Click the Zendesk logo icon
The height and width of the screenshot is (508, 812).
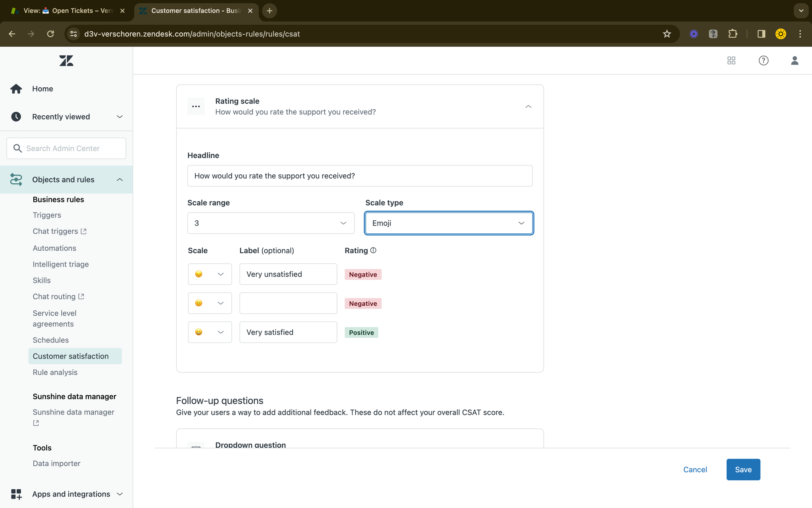tap(66, 61)
